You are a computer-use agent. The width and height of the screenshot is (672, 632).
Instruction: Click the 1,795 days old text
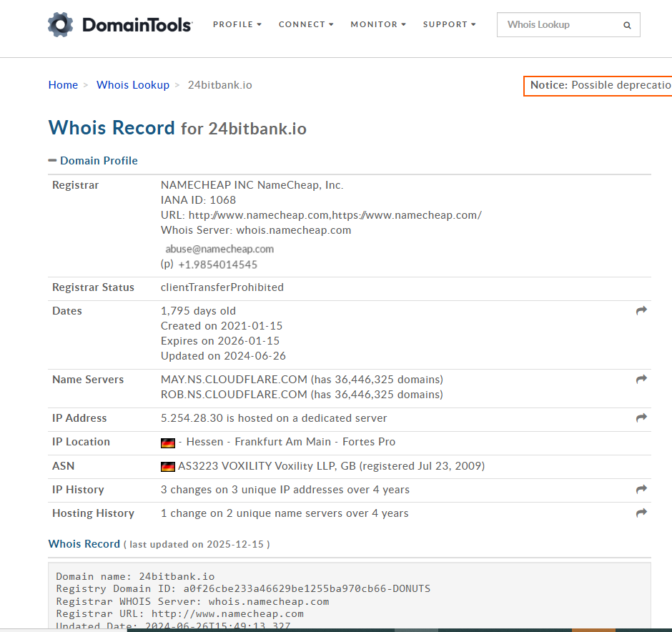point(198,311)
